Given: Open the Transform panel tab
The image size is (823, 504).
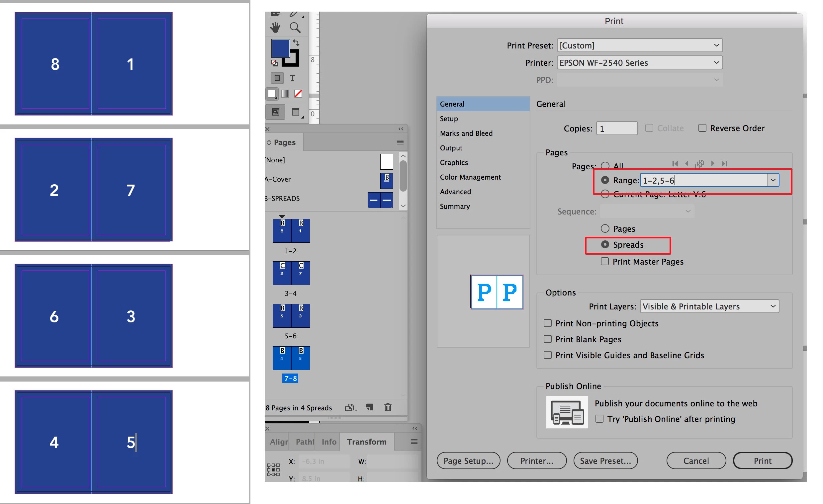Looking at the screenshot, I should [x=366, y=442].
